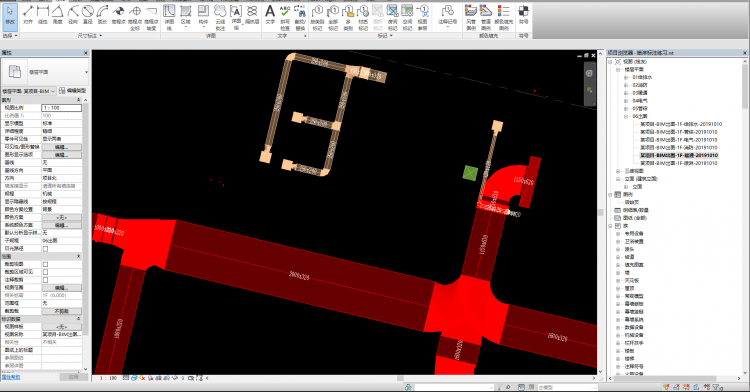Image resolution: width=750 pixels, height=392 pixels.
Task: Insert a 风管图例 duct legend
Action: (x=471, y=18)
